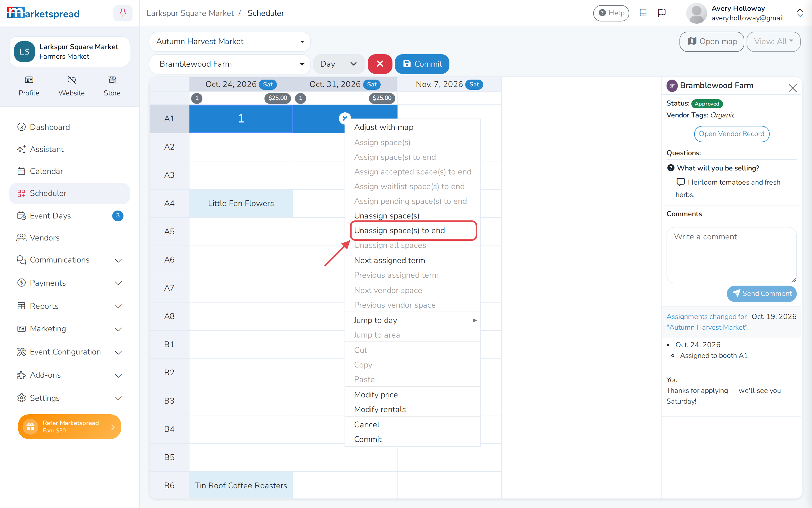812x508 pixels.
Task: Open the Store icon shortcut
Action: click(112, 86)
